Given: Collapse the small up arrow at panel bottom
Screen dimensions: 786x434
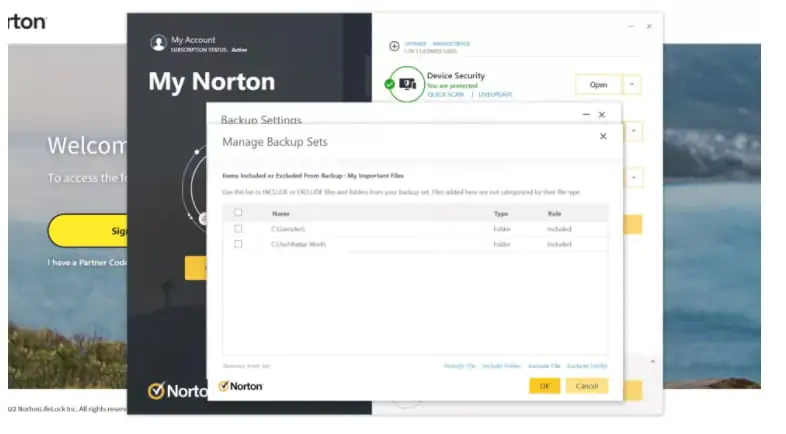Looking at the screenshot, I should pos(653,361).
